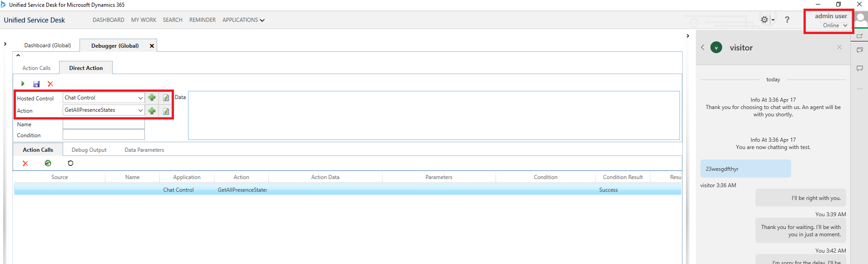Open the chat transfer bubble icon in sidebar
The height and width of the screenshot is (264, 868).
point(859,68)
